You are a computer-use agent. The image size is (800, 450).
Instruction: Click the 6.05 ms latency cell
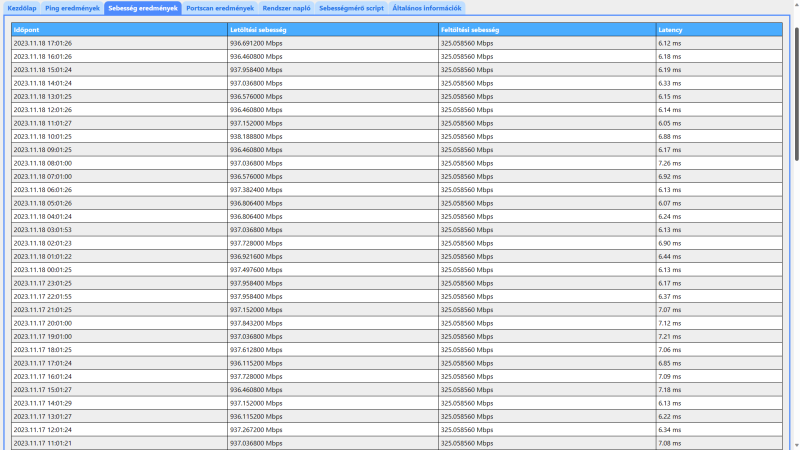[x=669, y=123]
